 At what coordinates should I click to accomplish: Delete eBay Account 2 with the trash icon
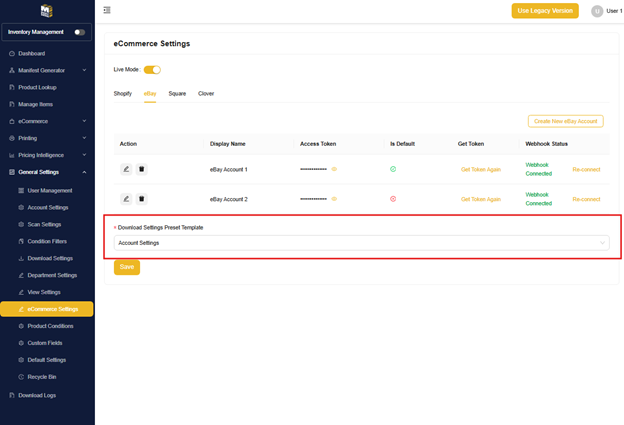pos(141,199)
